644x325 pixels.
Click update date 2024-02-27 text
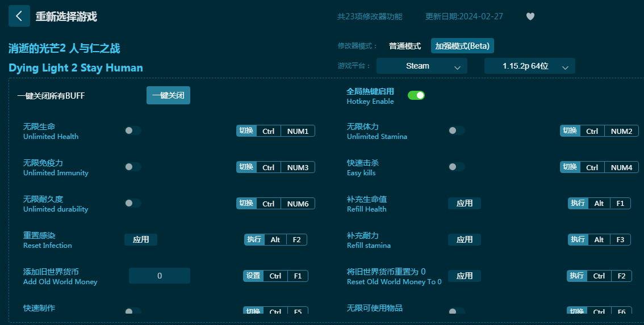click(464, 16)
